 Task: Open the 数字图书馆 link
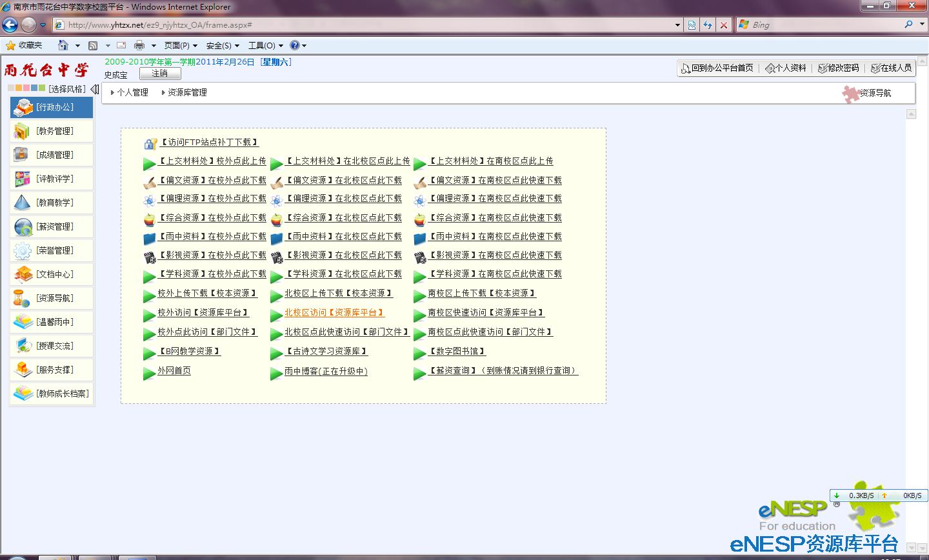click(x=457, y=352)
